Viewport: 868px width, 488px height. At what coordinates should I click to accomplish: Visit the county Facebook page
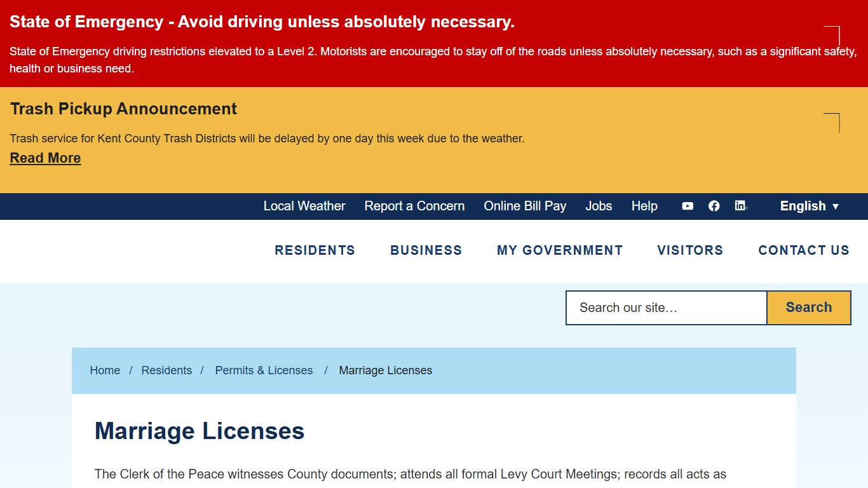click(714, 206)
